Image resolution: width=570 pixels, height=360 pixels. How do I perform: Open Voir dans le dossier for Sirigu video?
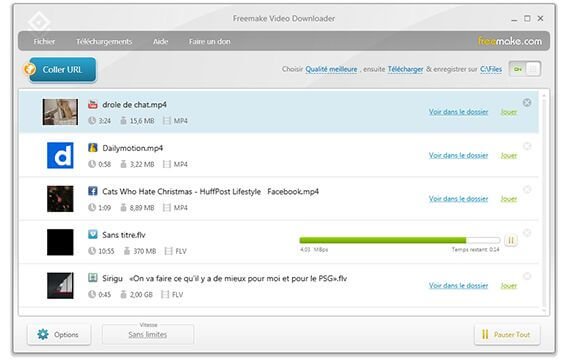click(x=458, y=285)
